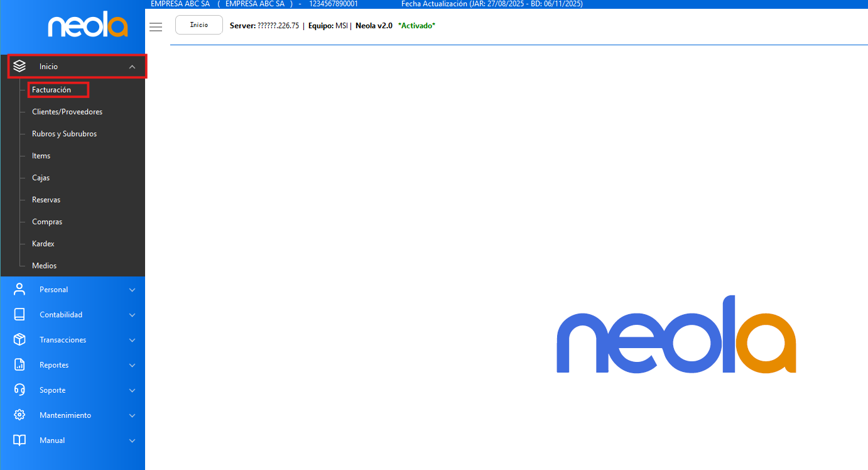The width and height of the screenshot is (868, 470).
Task: Click the Contabilidad book icon
Action: pyautogui.click(x=19, y=315)
